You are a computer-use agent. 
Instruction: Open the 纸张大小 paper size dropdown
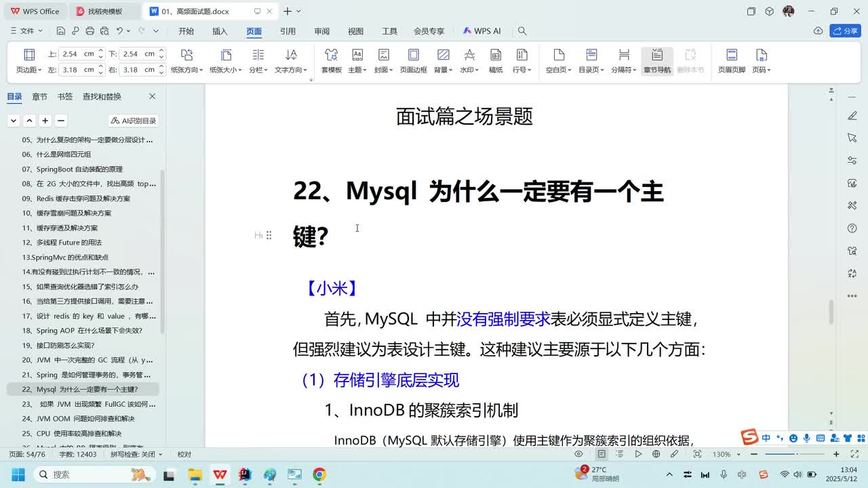(226, 61)
